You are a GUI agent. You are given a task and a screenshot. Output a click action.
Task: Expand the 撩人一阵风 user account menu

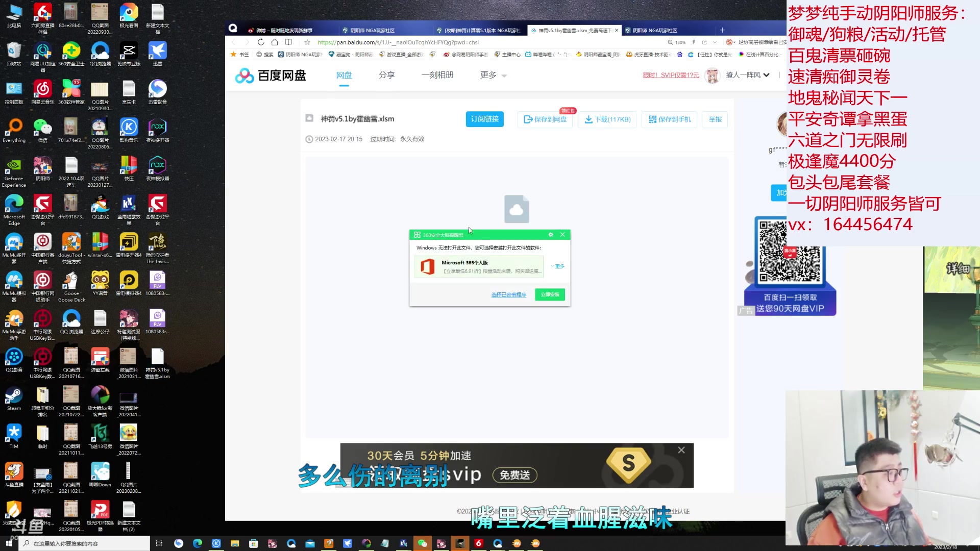click(x=747, y=75)
